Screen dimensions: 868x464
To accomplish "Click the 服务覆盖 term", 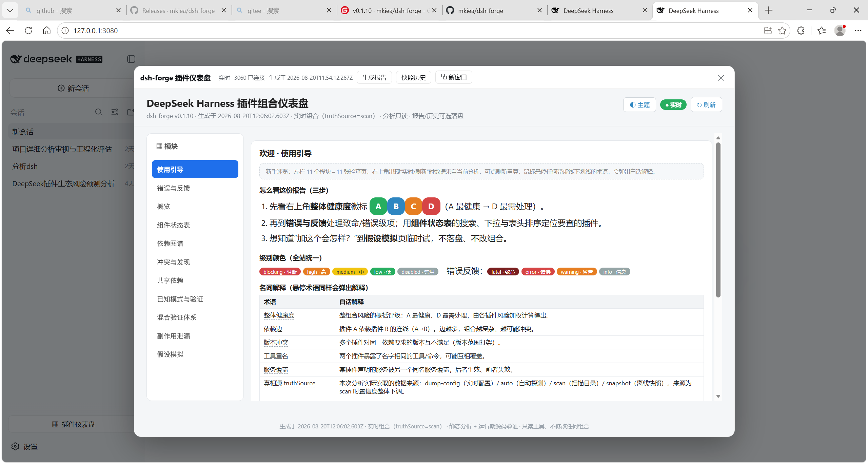I will coord(276,369).
